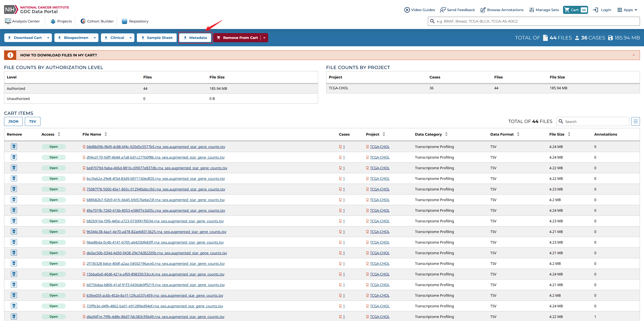The image size is (644, 321).
Task: Click the Download Cart button
Action: click(x=25, y=38)
